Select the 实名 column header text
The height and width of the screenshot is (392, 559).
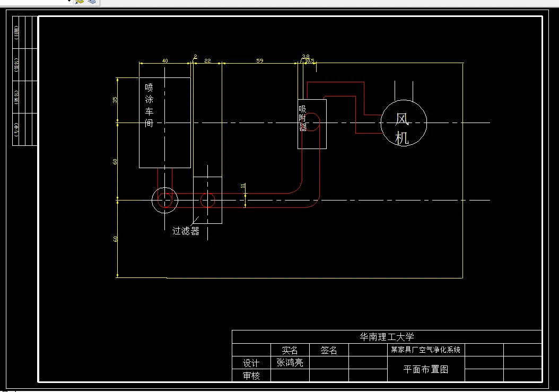tap(290, 350)
